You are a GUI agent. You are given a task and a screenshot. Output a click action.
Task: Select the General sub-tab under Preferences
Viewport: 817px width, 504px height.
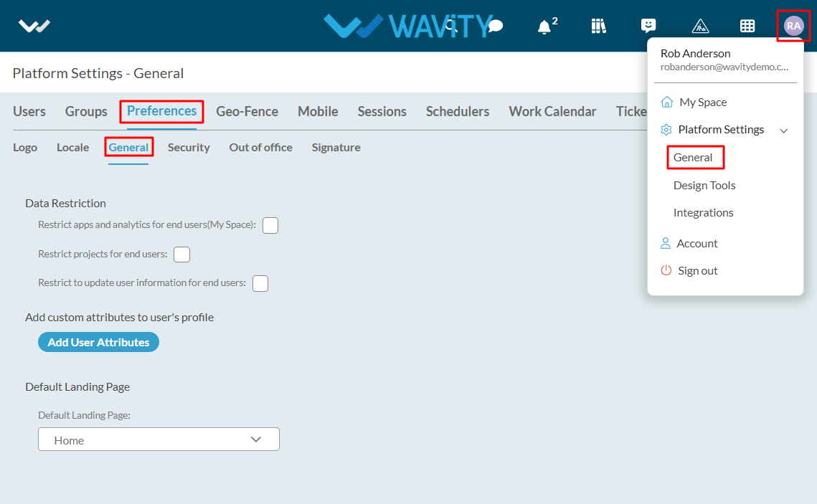[x=128, y=148]
